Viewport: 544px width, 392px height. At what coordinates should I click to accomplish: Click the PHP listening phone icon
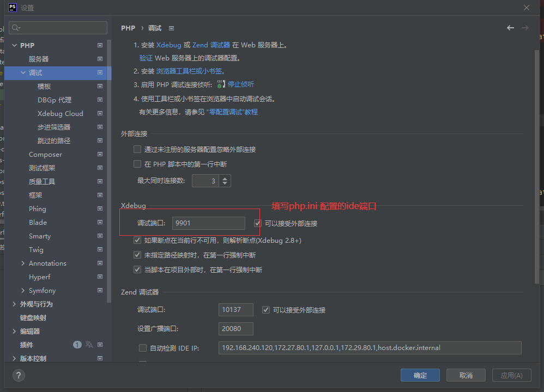(x=221, y=84)
